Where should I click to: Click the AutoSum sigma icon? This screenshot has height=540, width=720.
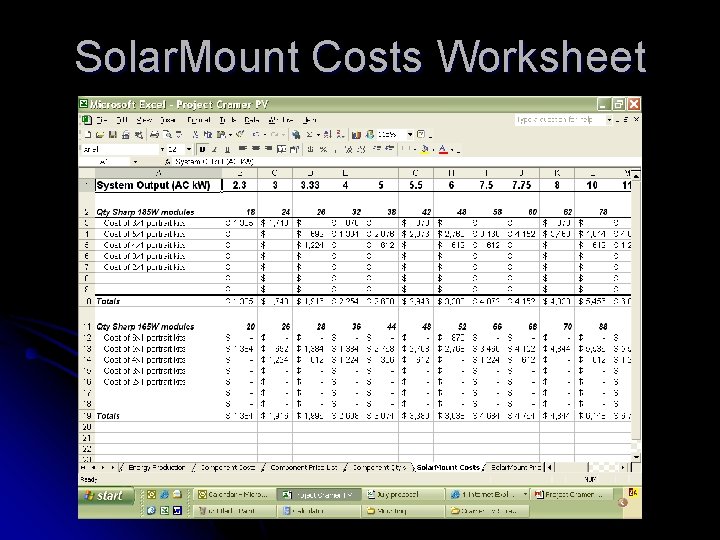(x=309, y=135)
